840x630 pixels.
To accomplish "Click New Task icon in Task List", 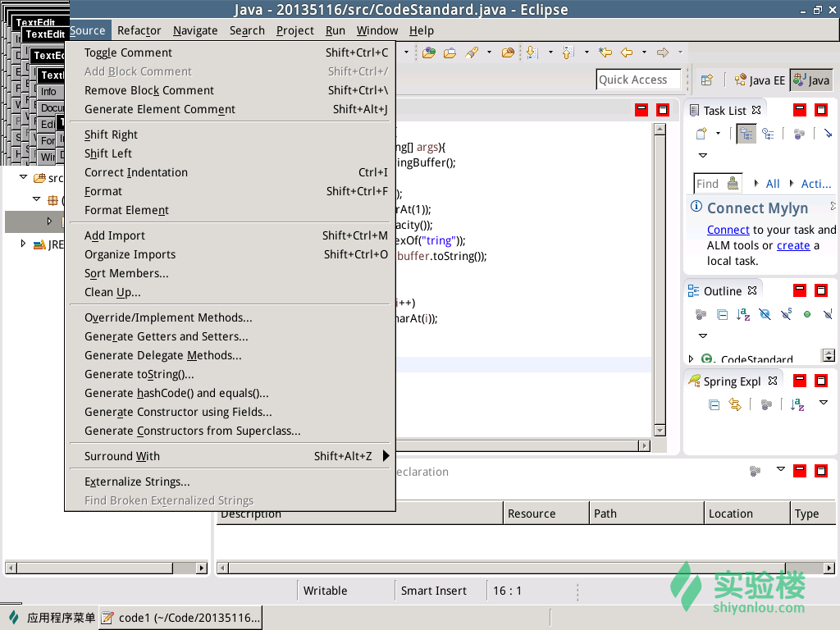I will pos(701,134).
